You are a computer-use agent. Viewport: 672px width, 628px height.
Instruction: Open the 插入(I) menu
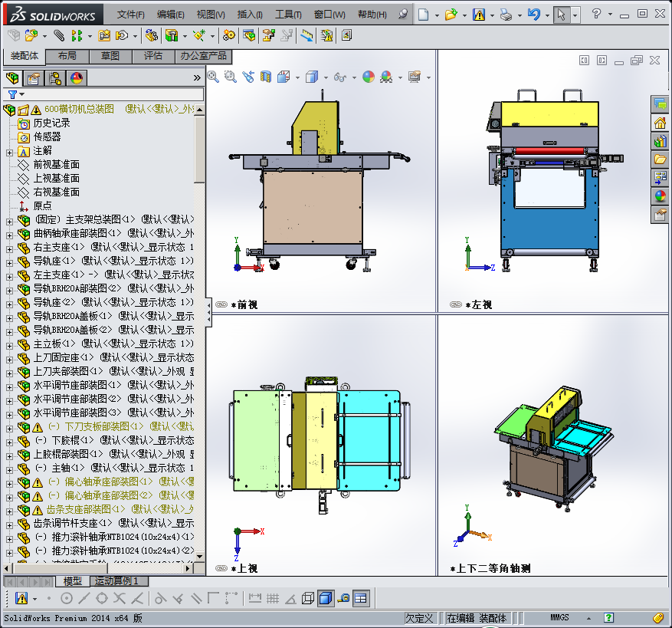[250, 15]
